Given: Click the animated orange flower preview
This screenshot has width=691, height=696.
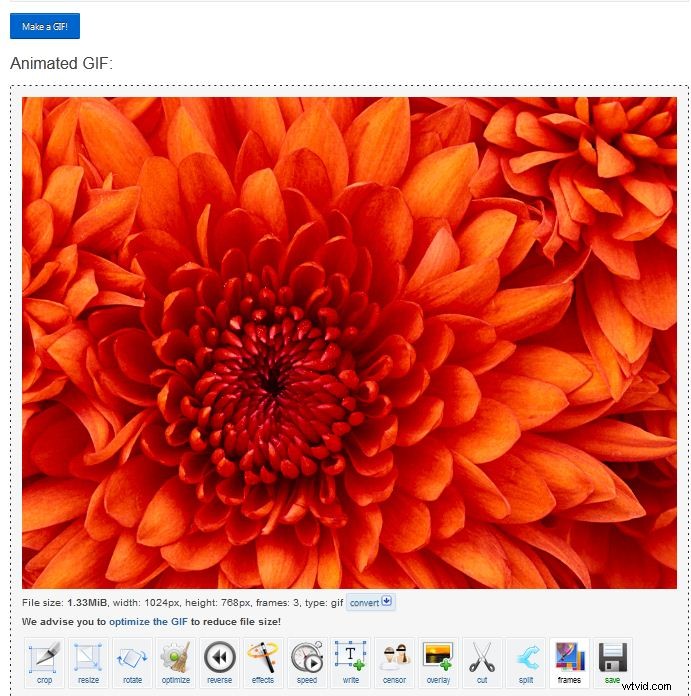Looking at the screenshot, I should click(349, 342).
